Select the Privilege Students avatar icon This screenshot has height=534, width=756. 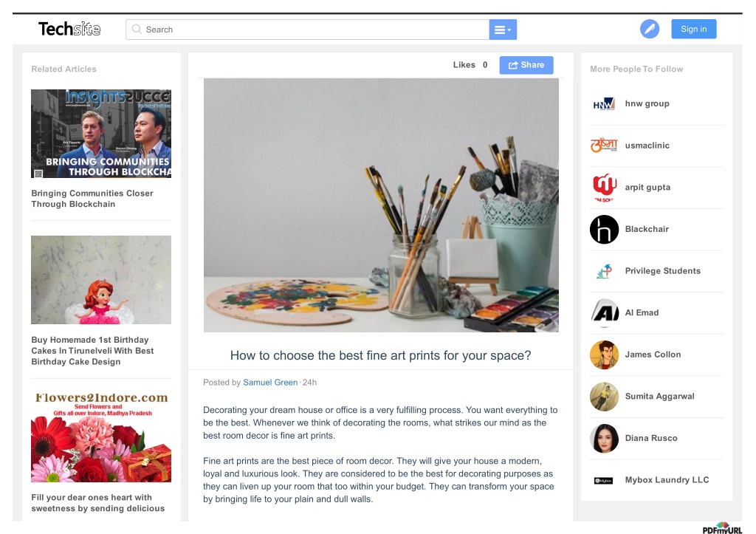pyautogui.click(x=604, y=271)
